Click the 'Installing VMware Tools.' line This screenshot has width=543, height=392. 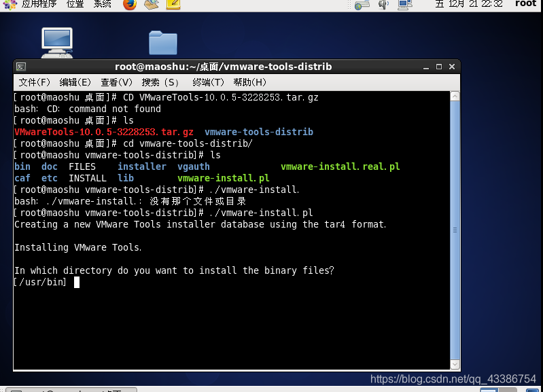(78, 247)
